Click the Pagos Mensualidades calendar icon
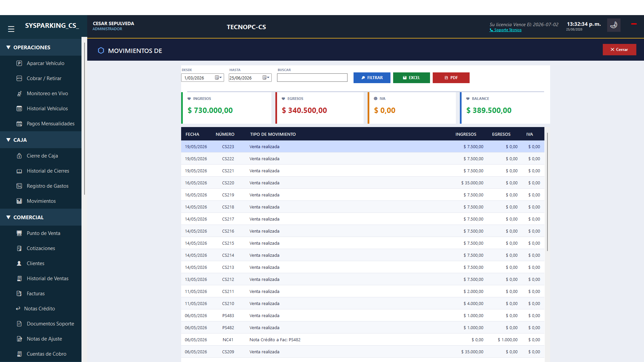This screenshot has height=362, width=644. (x=19, y=124)
